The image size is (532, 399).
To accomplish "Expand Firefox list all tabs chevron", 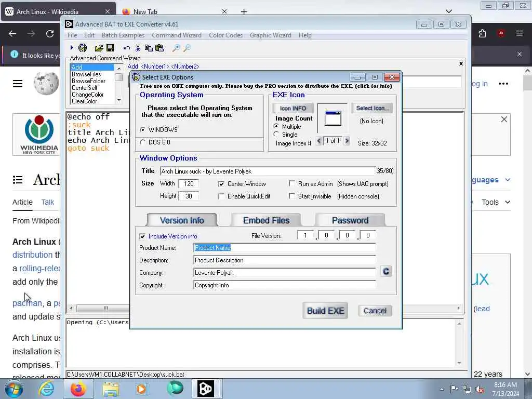I will point(449,11).
